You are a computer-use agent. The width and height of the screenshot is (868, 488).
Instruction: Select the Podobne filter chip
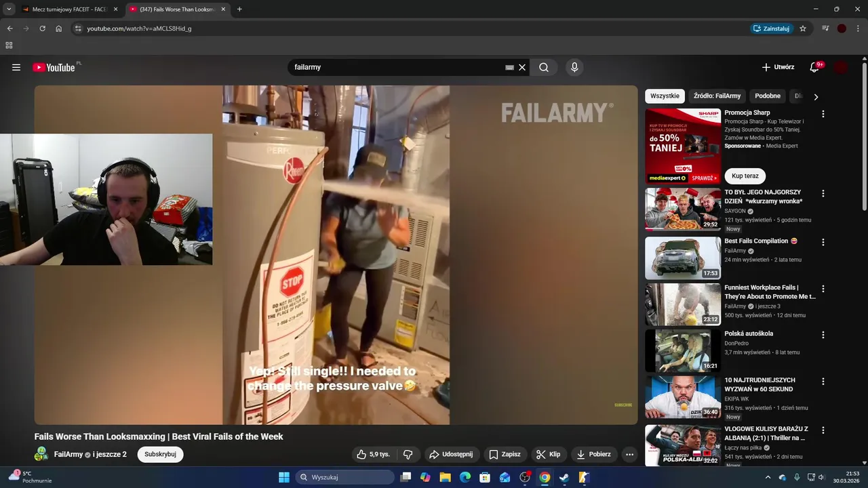click(768, 96)
